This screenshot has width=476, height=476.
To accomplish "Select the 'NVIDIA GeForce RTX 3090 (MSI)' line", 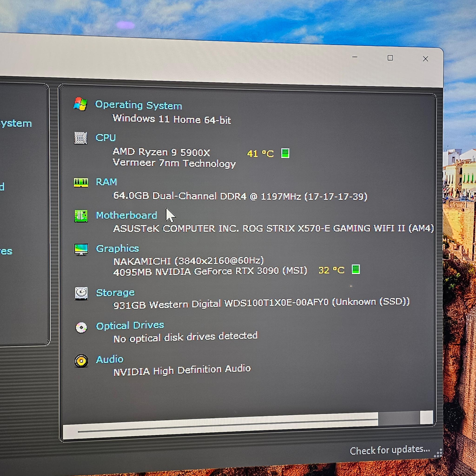I will (x=210, y=271).
